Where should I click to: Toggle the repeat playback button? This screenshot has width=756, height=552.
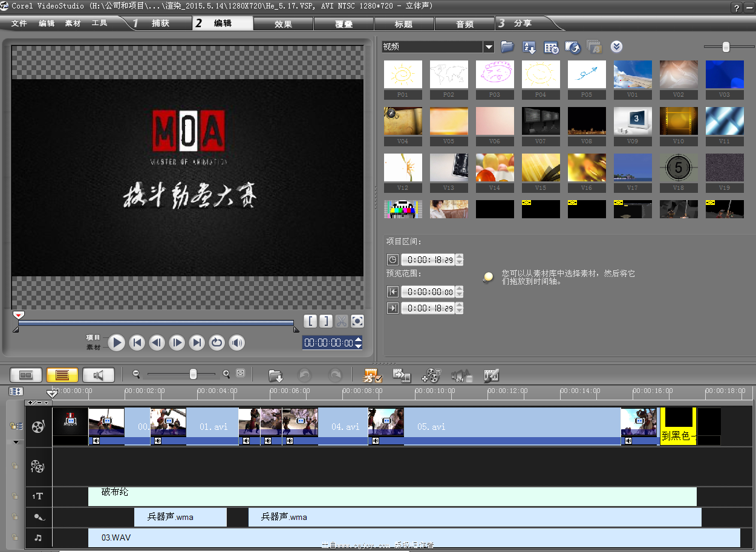(217, 343)
